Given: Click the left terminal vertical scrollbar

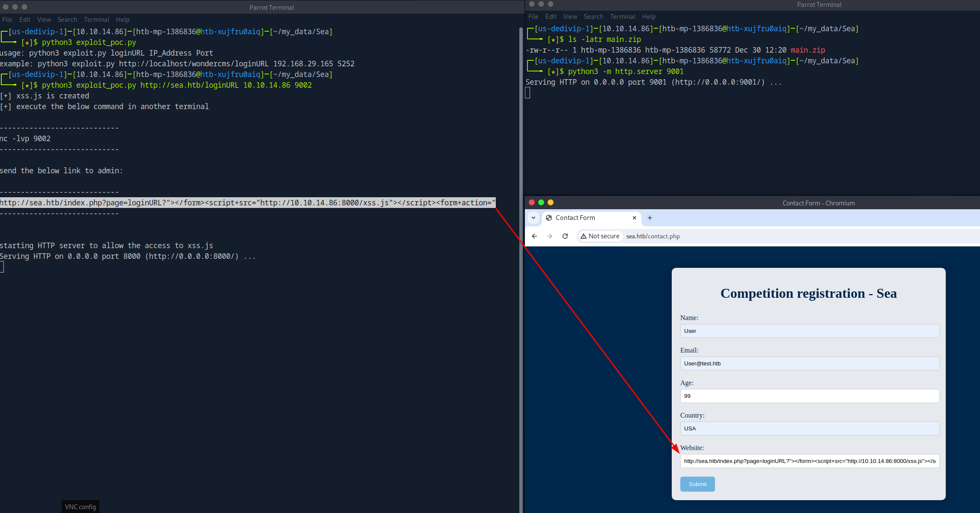Looking at the screenshot, I should coord(521,270).
